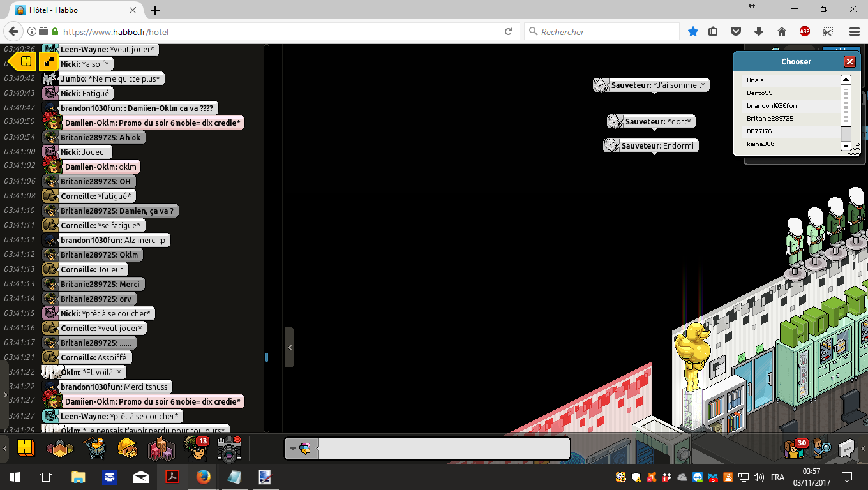Open the Adblock Plus icon
This screenshot has height=490, width=868.
(805, 31)
